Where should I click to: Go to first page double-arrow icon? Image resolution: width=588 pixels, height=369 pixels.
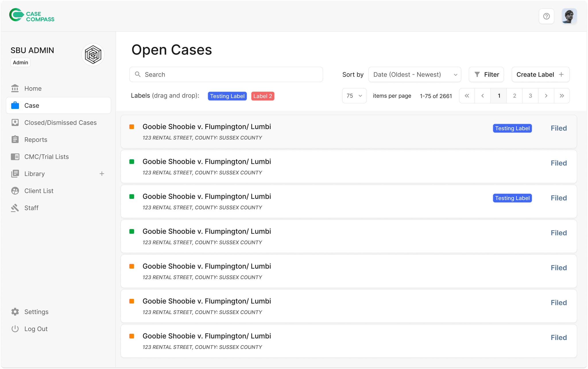tap(467, 96)
